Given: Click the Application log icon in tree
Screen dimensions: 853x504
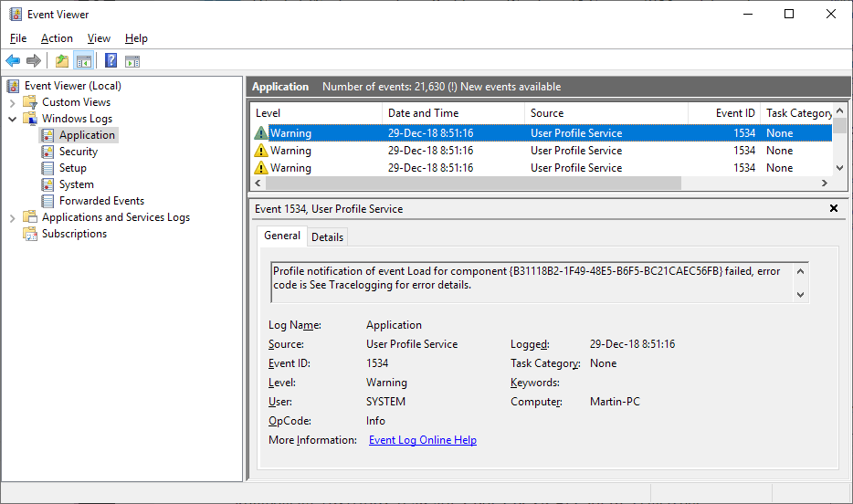Looking at the screenshot, I should coord(47,135).
